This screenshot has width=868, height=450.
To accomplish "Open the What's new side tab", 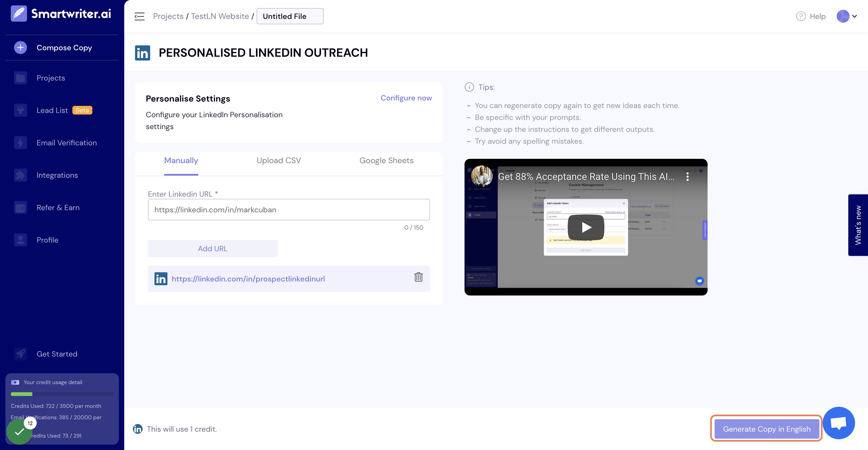I will pyautogui.click(x=858, y=225).
